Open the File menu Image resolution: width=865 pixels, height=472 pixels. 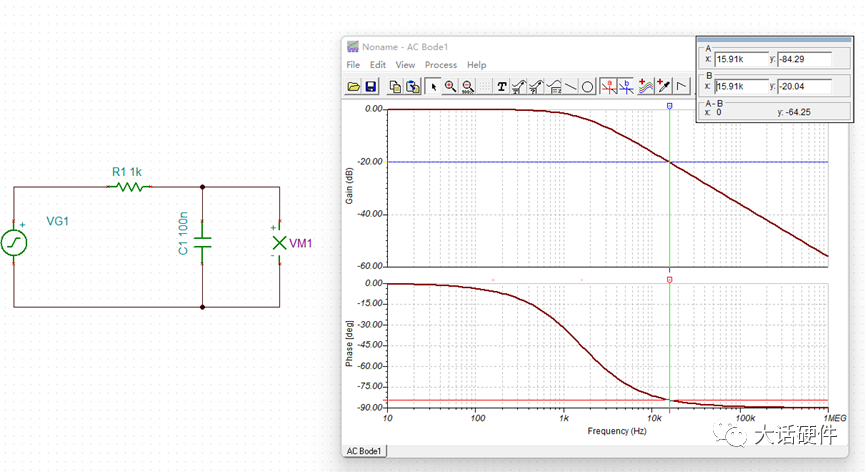(x=353, y=65)
